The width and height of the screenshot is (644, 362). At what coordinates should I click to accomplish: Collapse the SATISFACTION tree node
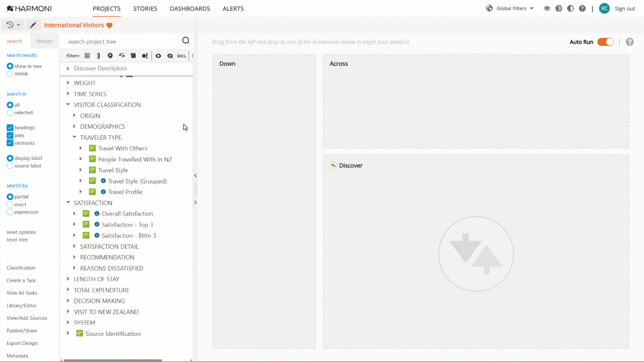coord(68,203)
